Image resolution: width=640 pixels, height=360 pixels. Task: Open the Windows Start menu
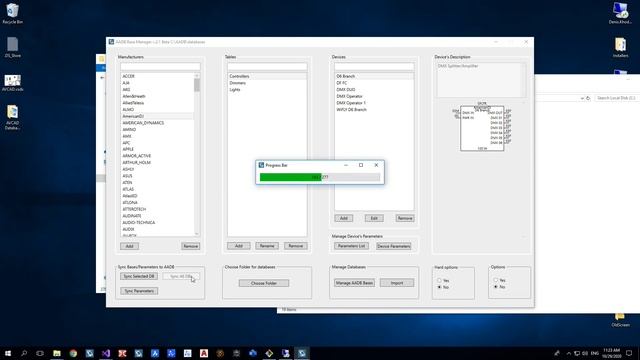click(x=8, y=353)
